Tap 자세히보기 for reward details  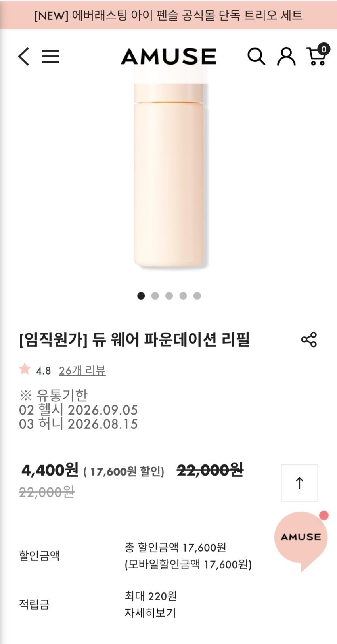tap(150, 613)
